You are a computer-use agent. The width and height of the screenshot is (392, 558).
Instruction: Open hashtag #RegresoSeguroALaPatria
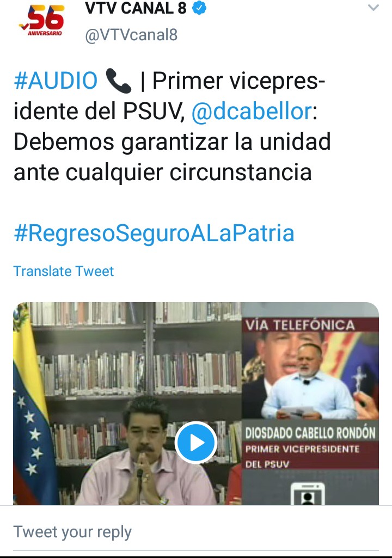[154, 234]
